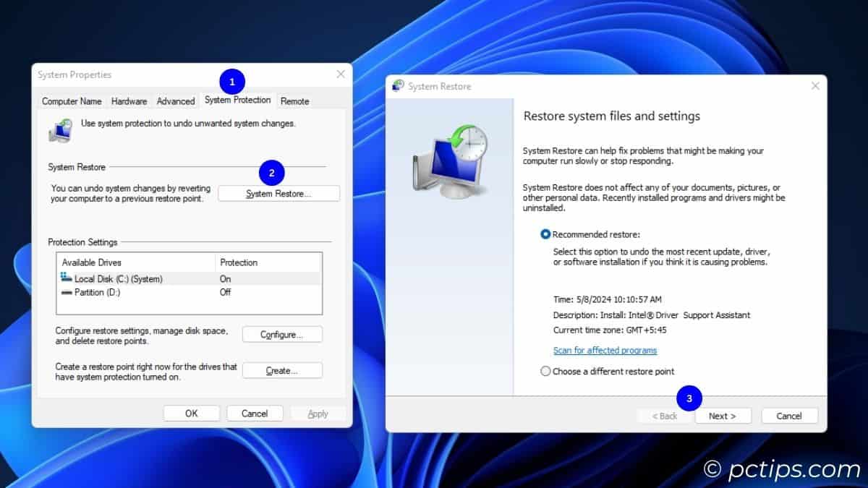
Task: Switch to the Hardware tab
Action: click(129, 101)
